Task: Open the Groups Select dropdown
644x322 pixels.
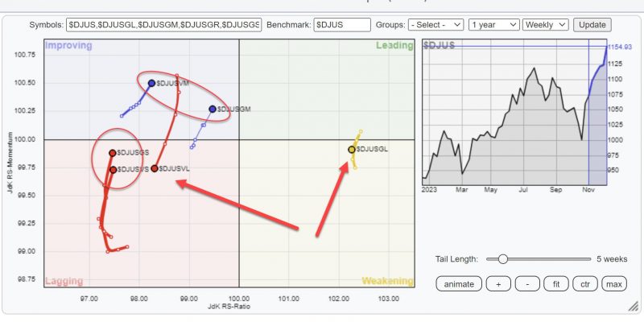Action: pyautogui.click(x=436, y=25)
